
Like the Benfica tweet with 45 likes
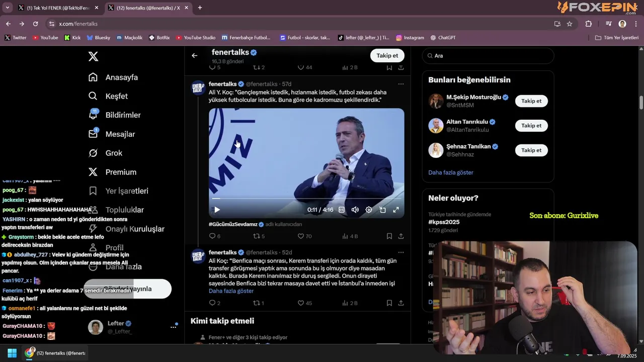[x=305, y=303]
